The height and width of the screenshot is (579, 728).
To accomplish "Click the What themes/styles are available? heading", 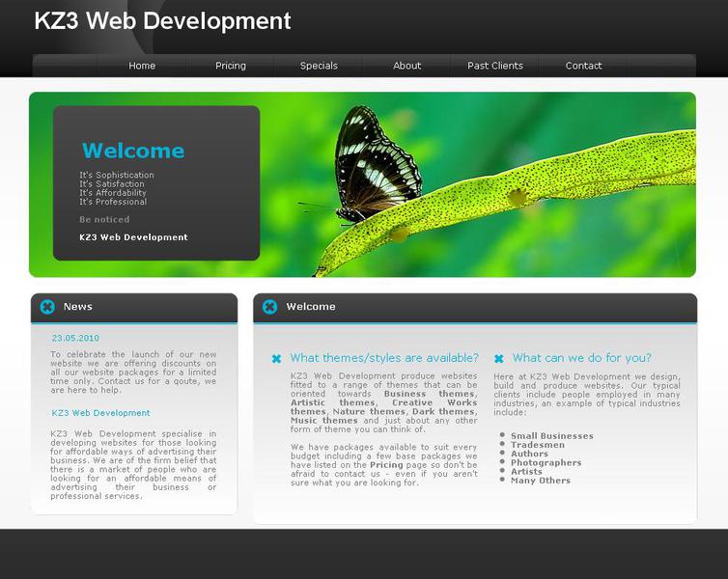I will click(x=384, y=358).
